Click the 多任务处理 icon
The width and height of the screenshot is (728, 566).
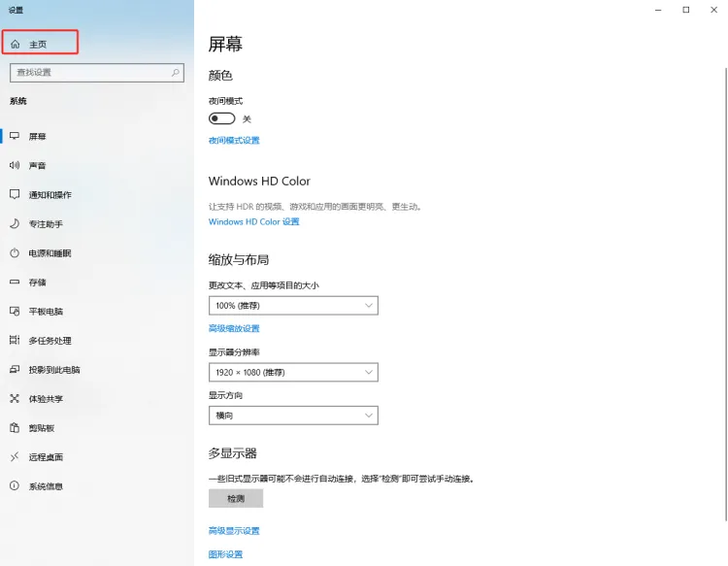(x=15, y=340)
